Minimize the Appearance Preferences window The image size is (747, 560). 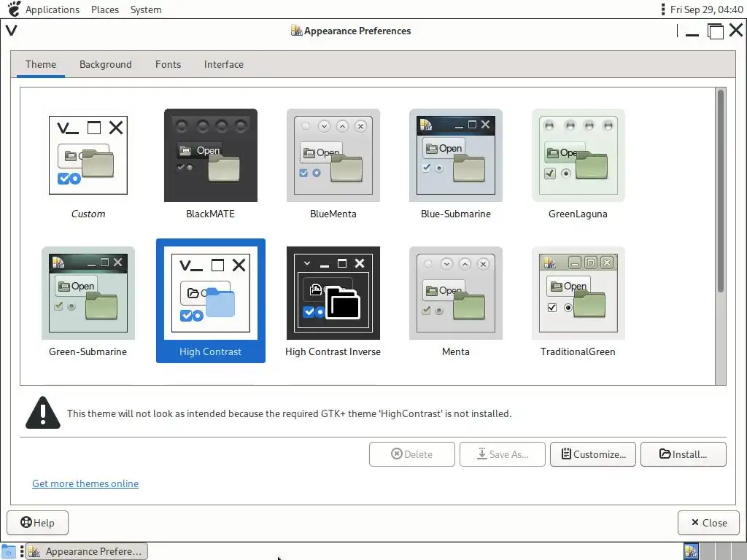click(692, 31)
